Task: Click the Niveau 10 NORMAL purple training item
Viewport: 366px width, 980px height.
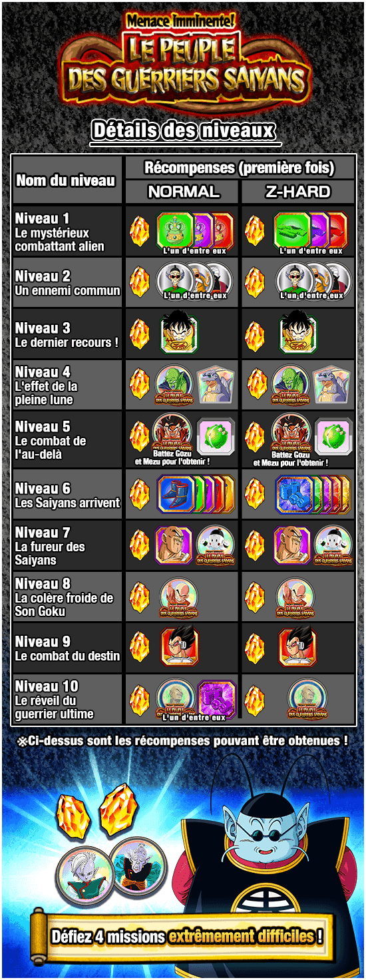Action: pos(217,699)
